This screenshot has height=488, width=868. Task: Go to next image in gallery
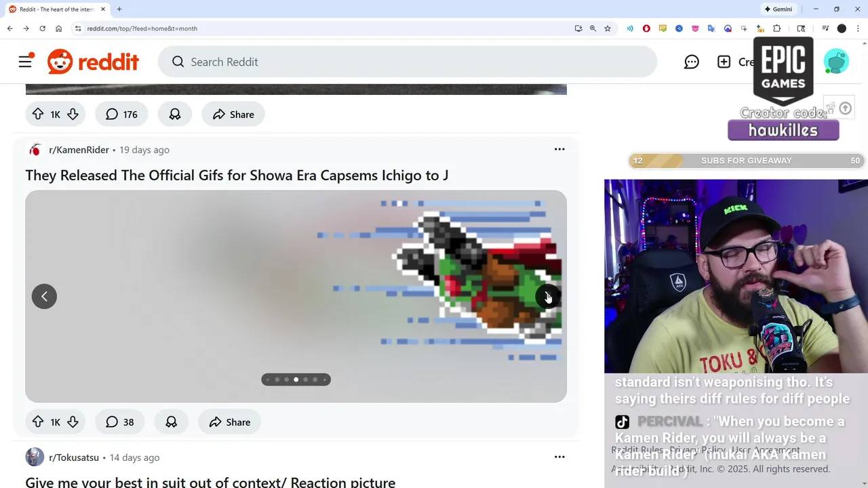(x=548, y=296)
